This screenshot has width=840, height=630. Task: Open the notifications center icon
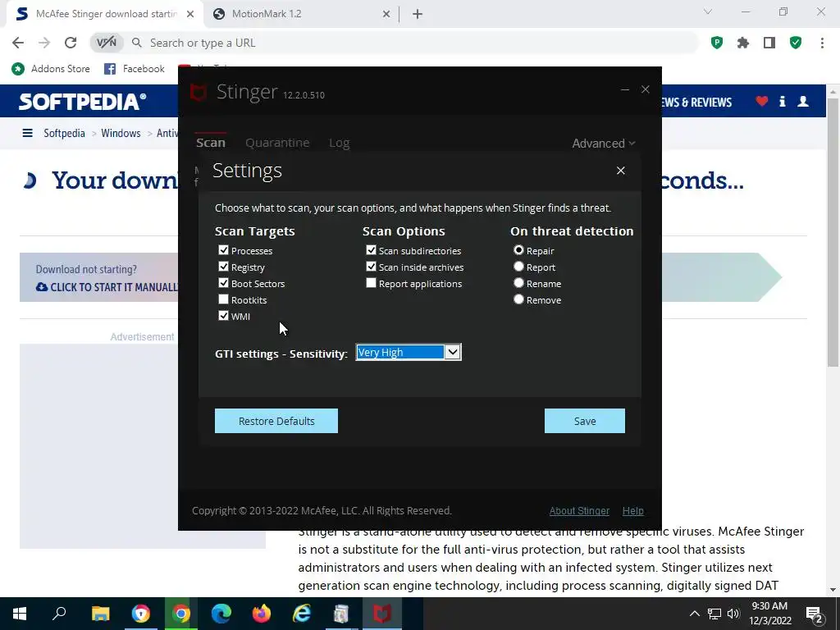point(814,614)
